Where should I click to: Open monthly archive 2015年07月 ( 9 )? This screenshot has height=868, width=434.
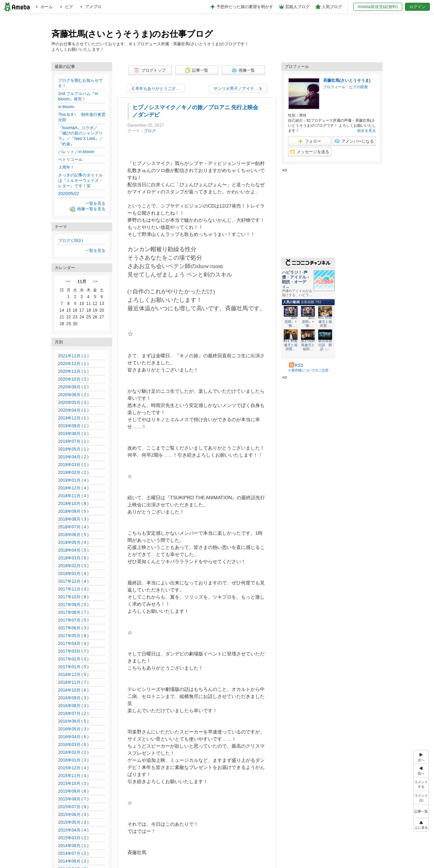pos(73,807)
